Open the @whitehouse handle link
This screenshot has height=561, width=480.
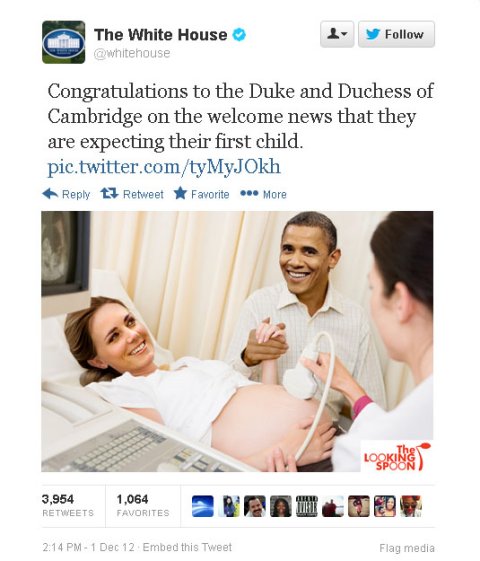pyautogui.click(x=132, y=53)
